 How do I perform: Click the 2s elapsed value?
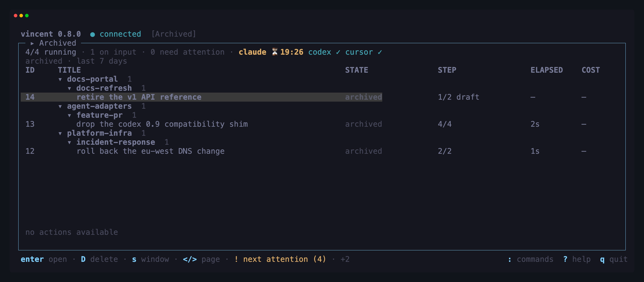pyautogui.click(x=535, y=124)
